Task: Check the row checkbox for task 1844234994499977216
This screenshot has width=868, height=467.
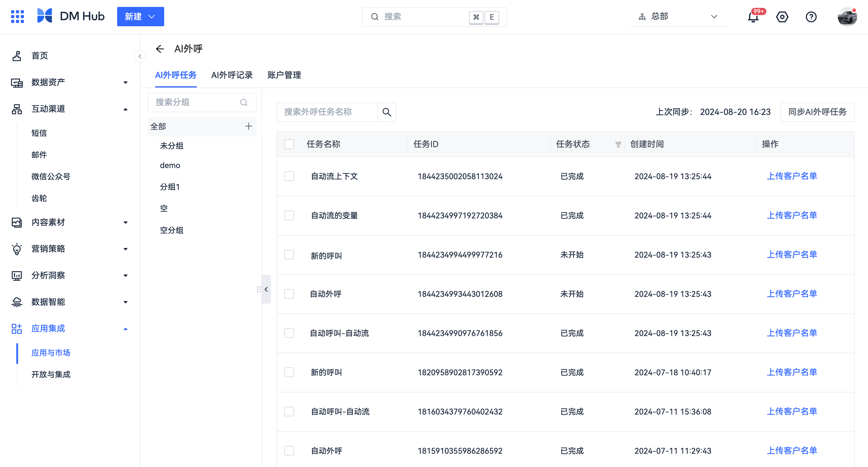Action: pyautogui.click(x=289, y=255)
